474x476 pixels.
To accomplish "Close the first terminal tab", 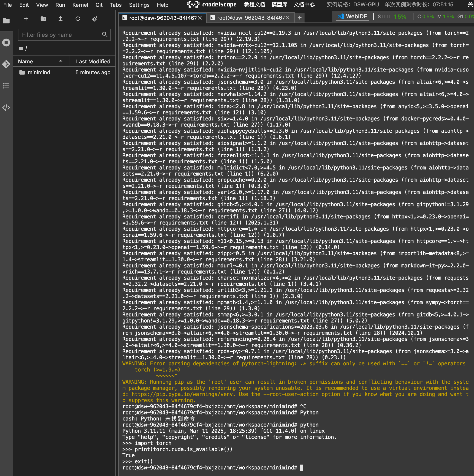I will (200, 18).
